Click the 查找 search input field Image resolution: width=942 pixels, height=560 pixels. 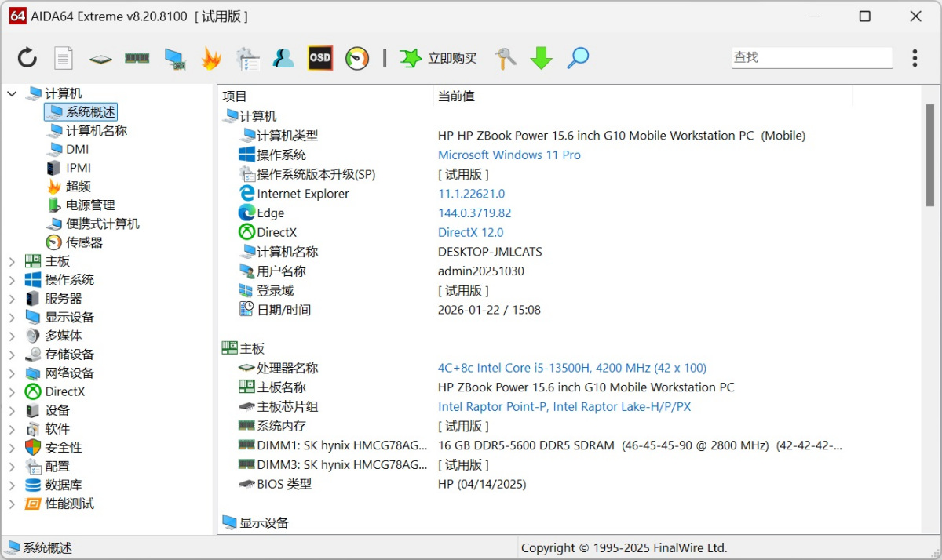pos(812,57)
